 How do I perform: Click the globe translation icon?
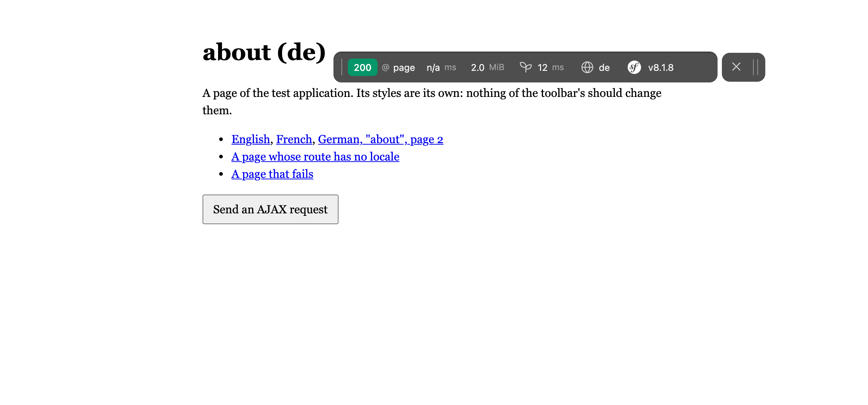click(x=587, y=67)
